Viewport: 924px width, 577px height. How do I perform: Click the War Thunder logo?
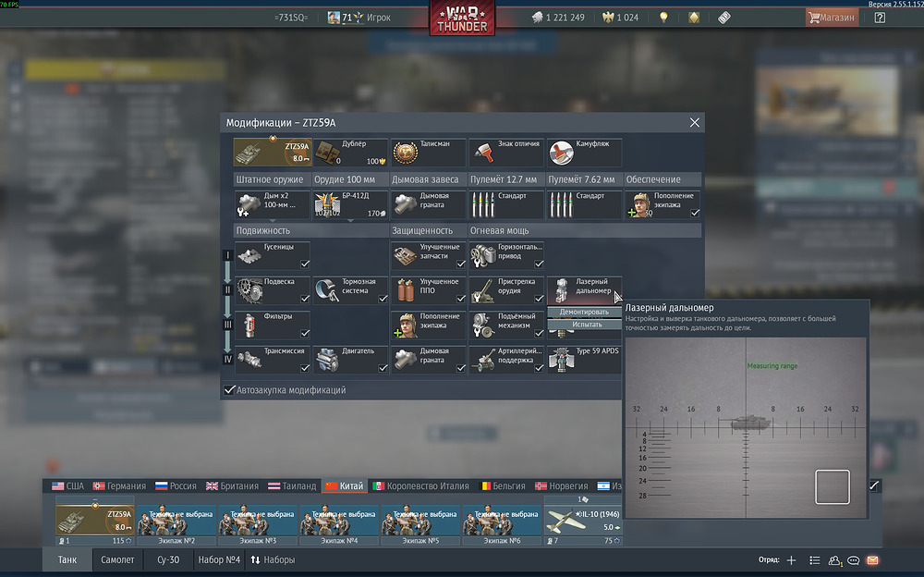tap(462, 18)
